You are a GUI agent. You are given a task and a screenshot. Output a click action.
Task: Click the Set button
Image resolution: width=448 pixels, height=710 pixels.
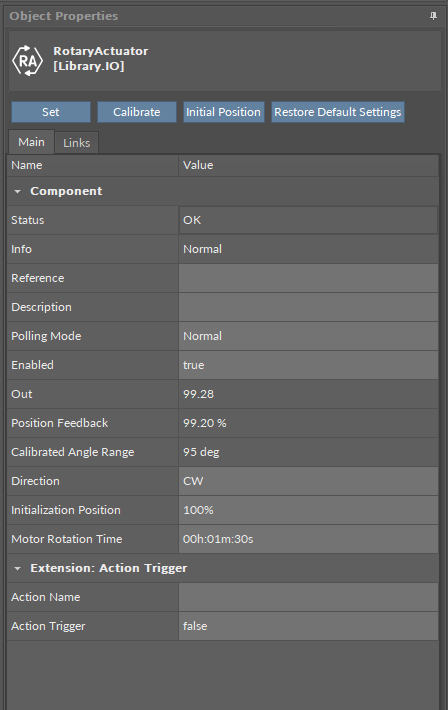tap(51, 112)
